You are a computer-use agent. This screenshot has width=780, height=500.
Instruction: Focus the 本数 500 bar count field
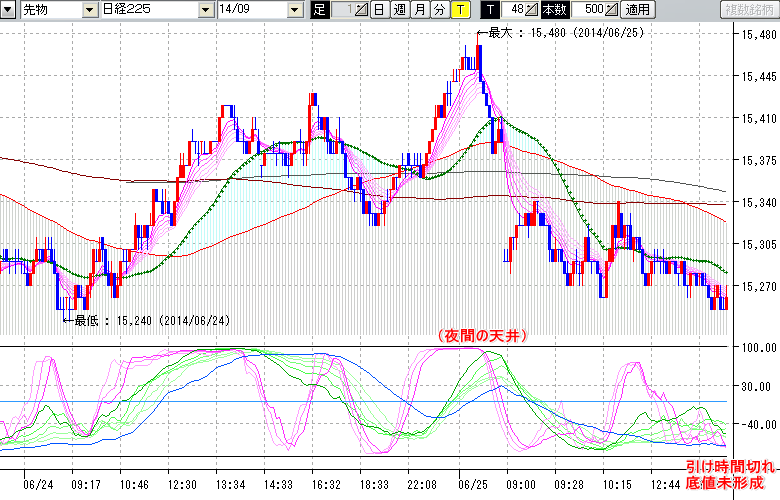pyautogui.click(x=587, y=10)
